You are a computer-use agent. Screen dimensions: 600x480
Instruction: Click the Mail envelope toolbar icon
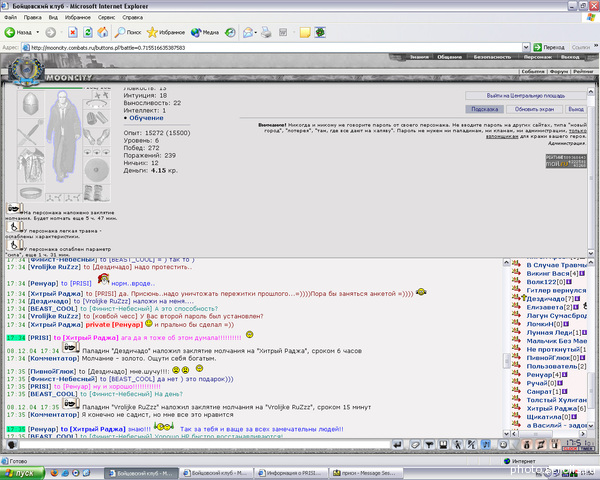(x=248, y=33)
